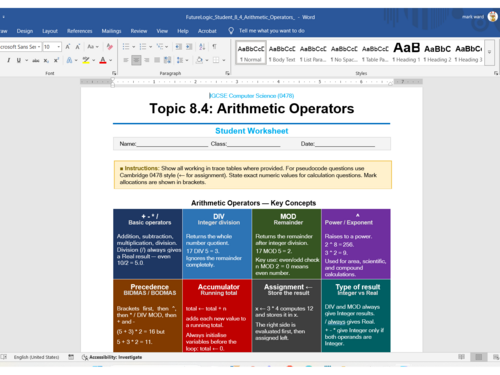Image resolution: width=500 pixels, height=375 pixels.
Task: Open the Design tab
Action: click(x=25, y=31)
